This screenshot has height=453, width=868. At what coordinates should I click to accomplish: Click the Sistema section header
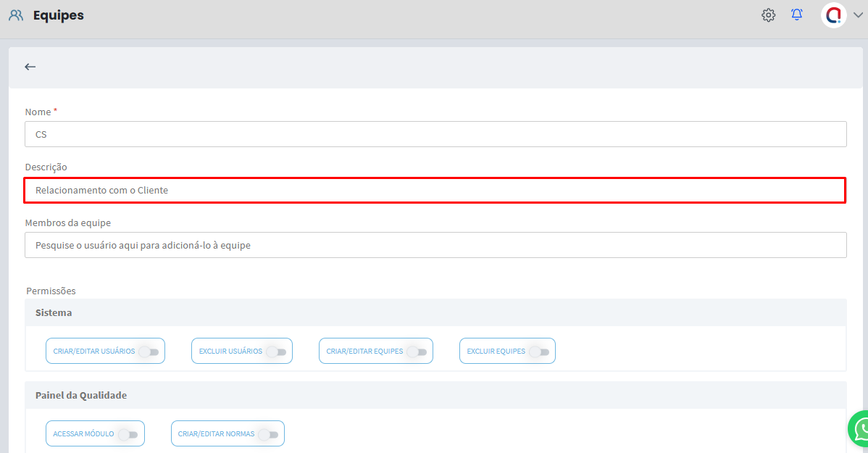point(54,313)
